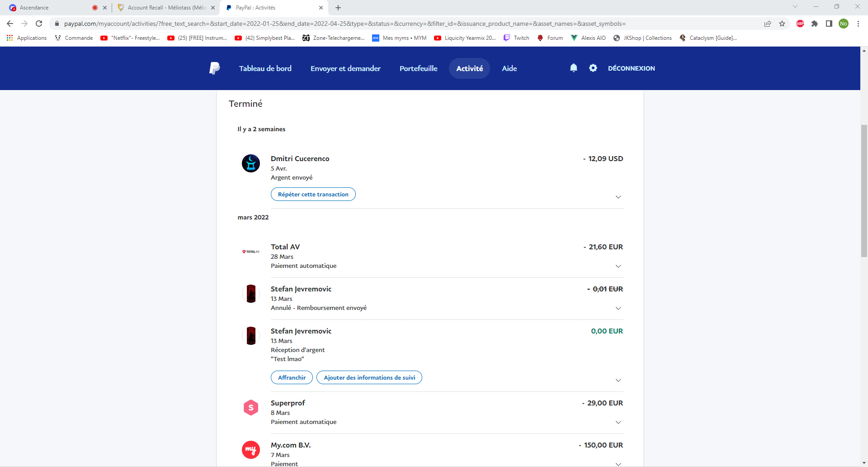The width and height of the screenshot is (868, 467).
Task: Expand the Dmitri Cucerenco transaction details
Action: [x=618, y=197]
